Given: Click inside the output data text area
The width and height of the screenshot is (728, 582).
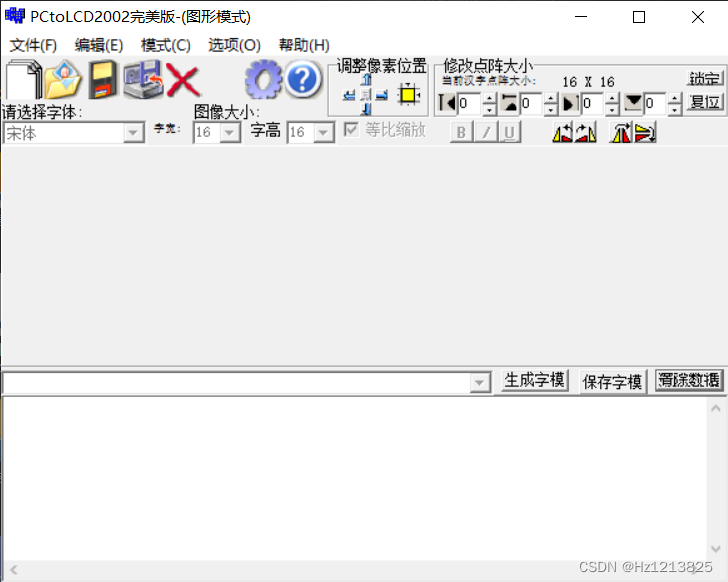Looking at the screenshot, I should click(355, 478).
